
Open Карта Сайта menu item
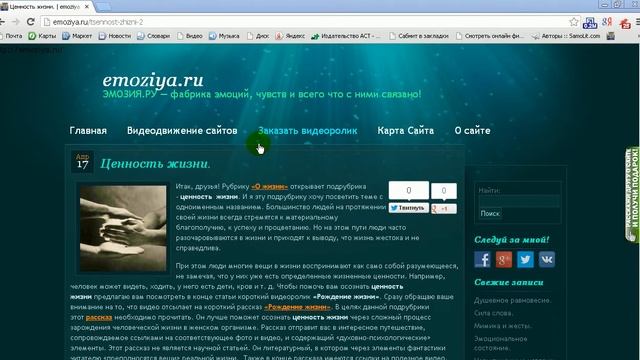405,131
